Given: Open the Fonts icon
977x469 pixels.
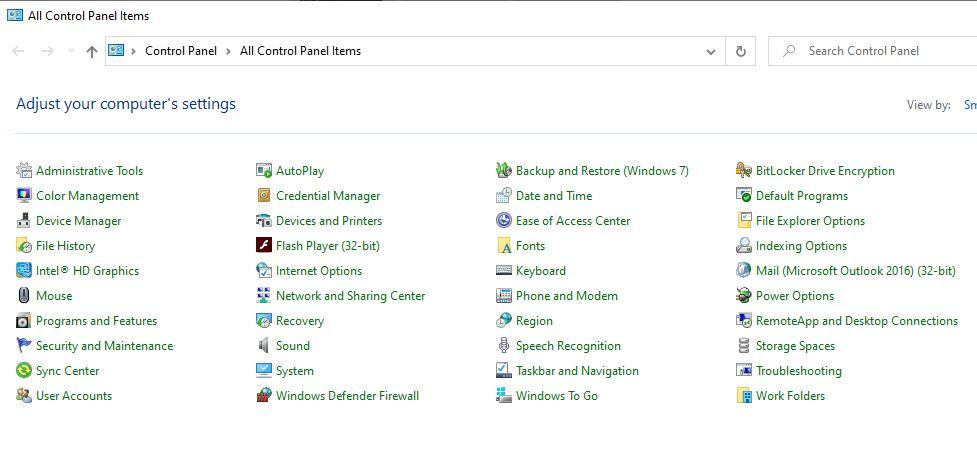Looking at the screenshot, I should 504,246.
